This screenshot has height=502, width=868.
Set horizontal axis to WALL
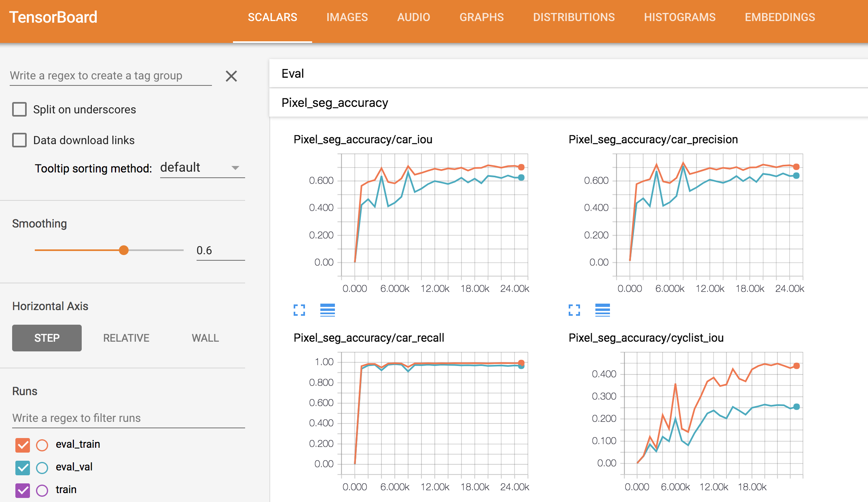[205, 338]
